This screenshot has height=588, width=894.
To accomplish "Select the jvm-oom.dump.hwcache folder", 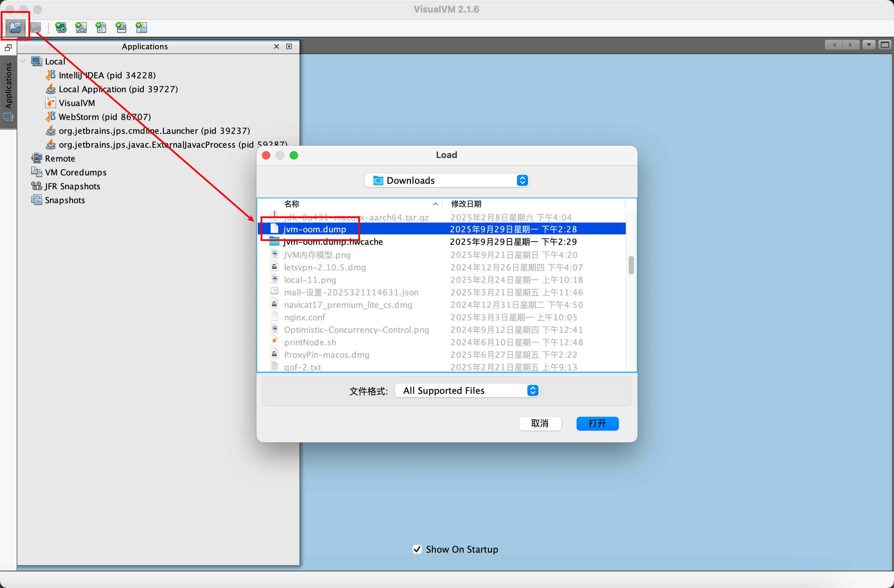I will click(x=333, y=242).
